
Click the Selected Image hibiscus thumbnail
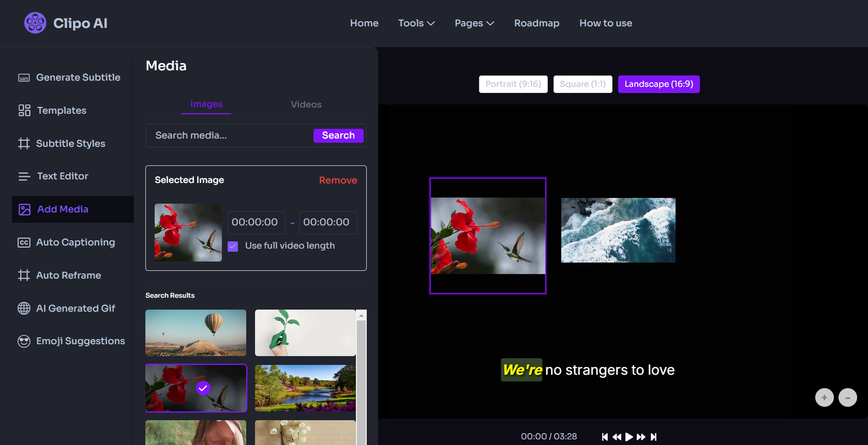pos(188,233)
